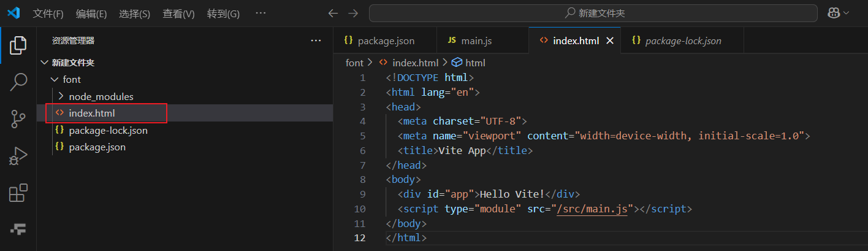This screenshot has height=251, width=868.
Task: Expand the node_modules folder
Action: [x=61, y=96]
